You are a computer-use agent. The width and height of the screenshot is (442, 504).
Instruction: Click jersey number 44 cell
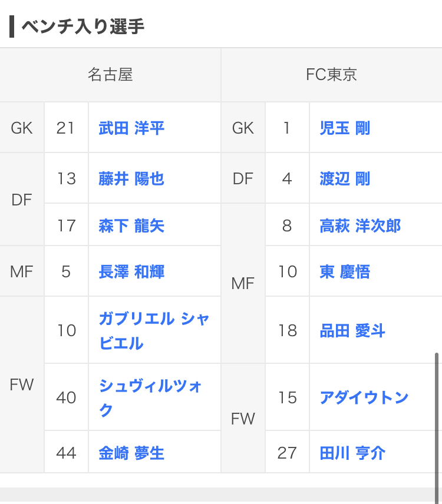click(66, 452)
